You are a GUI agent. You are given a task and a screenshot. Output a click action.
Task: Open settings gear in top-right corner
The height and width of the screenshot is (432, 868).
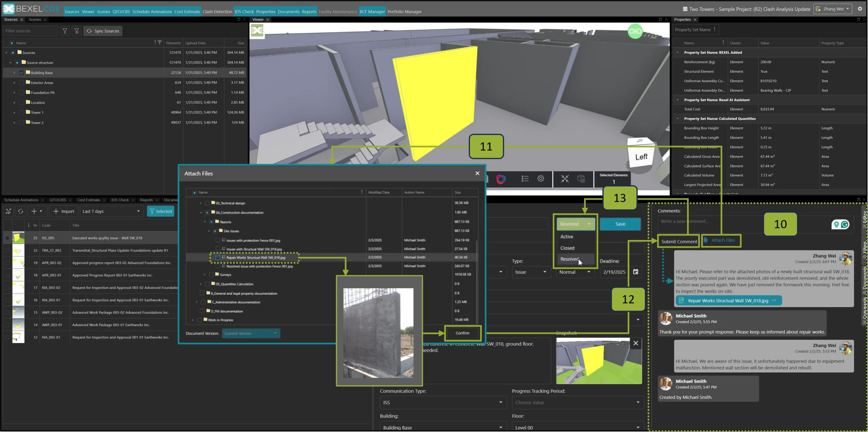click(x=860, y=9)
